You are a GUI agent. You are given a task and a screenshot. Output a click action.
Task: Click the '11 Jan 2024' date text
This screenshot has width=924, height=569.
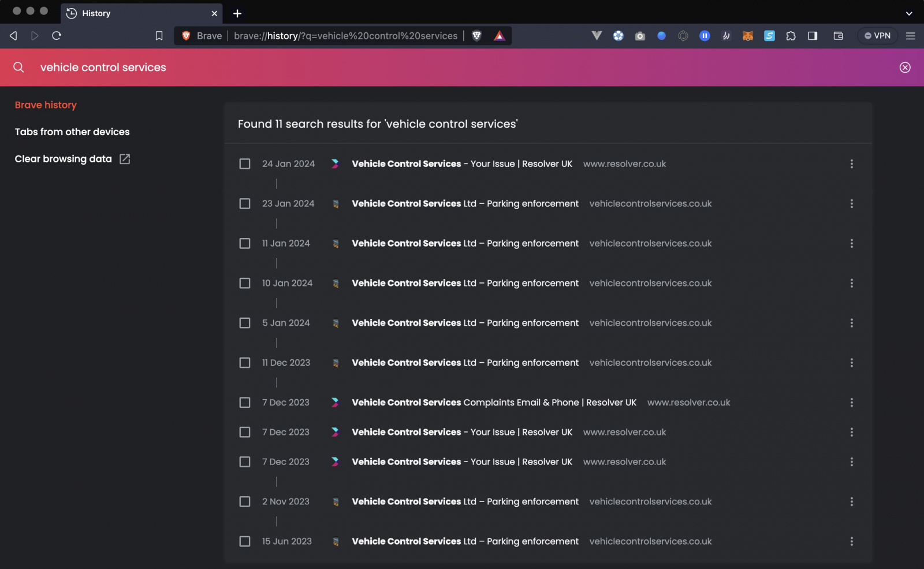point(286,244)
